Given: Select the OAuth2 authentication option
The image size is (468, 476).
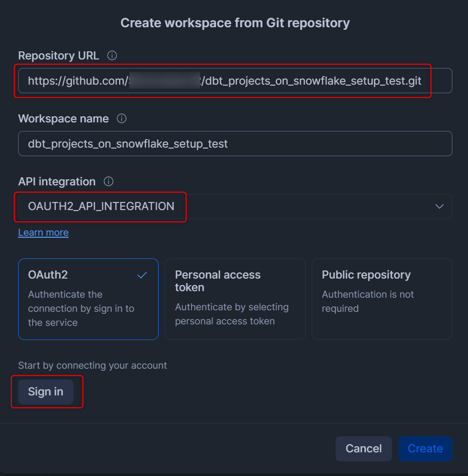Looking at the screenshot, I should pos(88,299).
